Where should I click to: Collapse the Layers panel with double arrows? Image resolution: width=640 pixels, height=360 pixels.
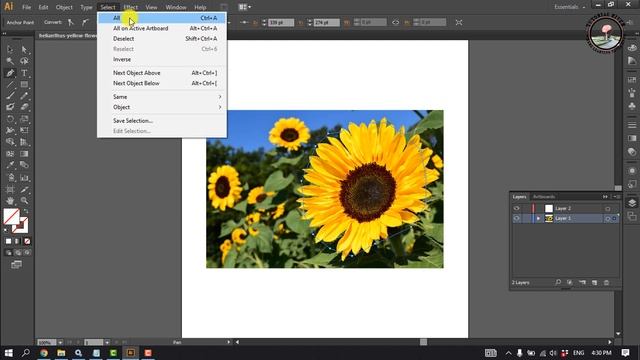point(605,197)
